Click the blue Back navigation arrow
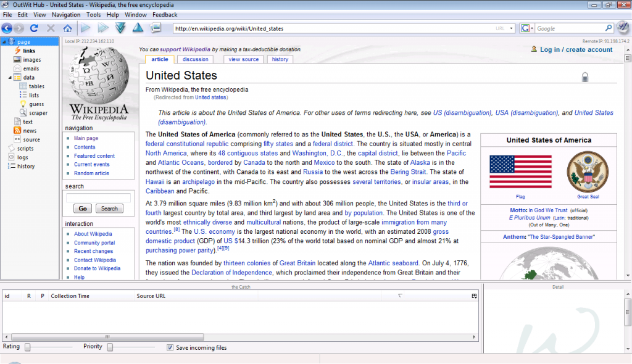The image size is (632, 364). point(7,28)
